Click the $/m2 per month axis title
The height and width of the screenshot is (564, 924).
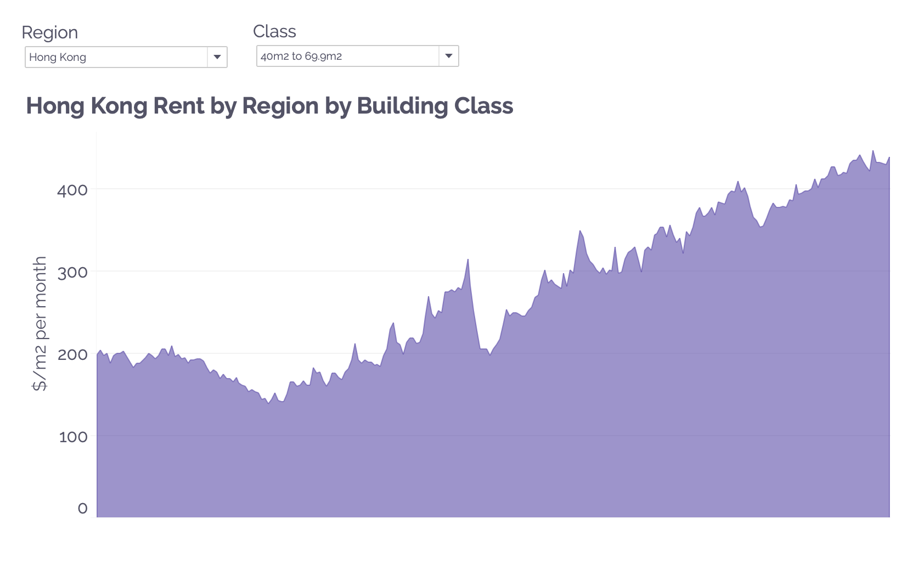[40, 324]
